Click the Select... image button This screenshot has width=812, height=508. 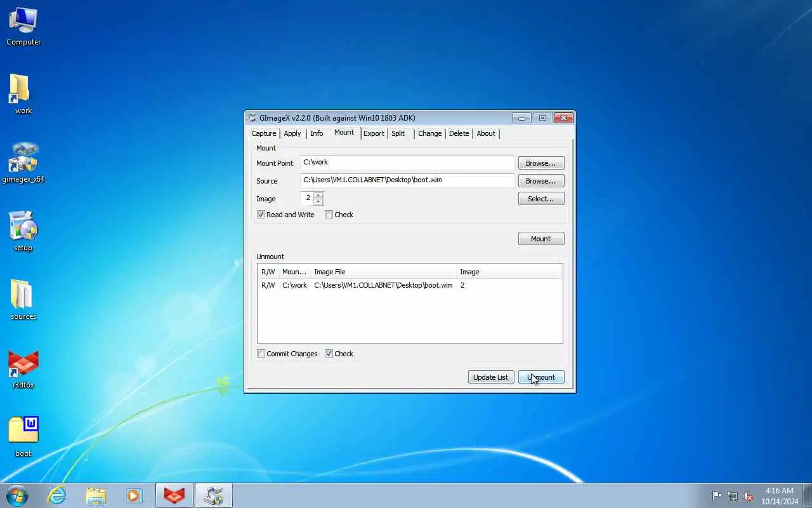[541, 199]
